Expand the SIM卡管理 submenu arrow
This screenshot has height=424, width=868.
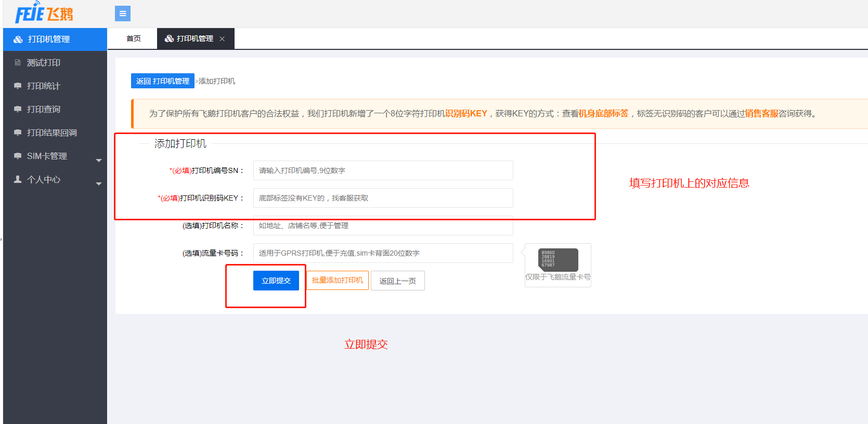(99, 161)
